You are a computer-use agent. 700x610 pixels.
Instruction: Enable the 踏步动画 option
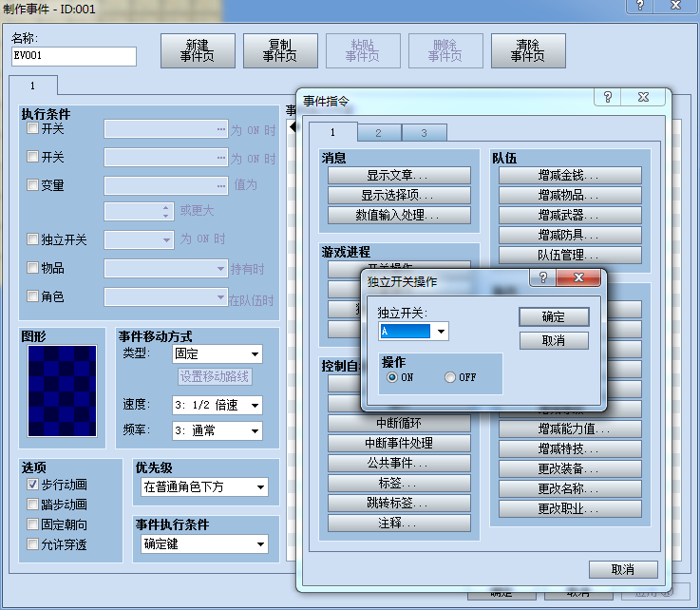point(32,505)
